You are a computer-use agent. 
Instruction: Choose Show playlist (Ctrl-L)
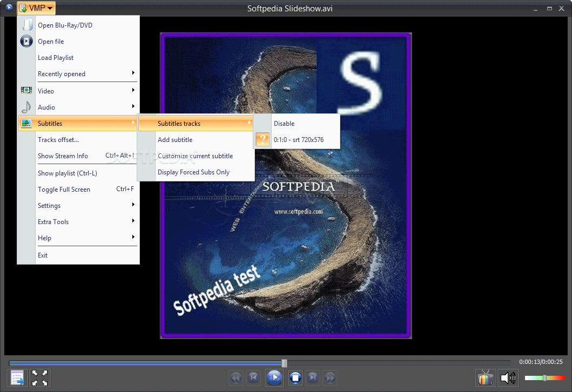tap(78, 173)
